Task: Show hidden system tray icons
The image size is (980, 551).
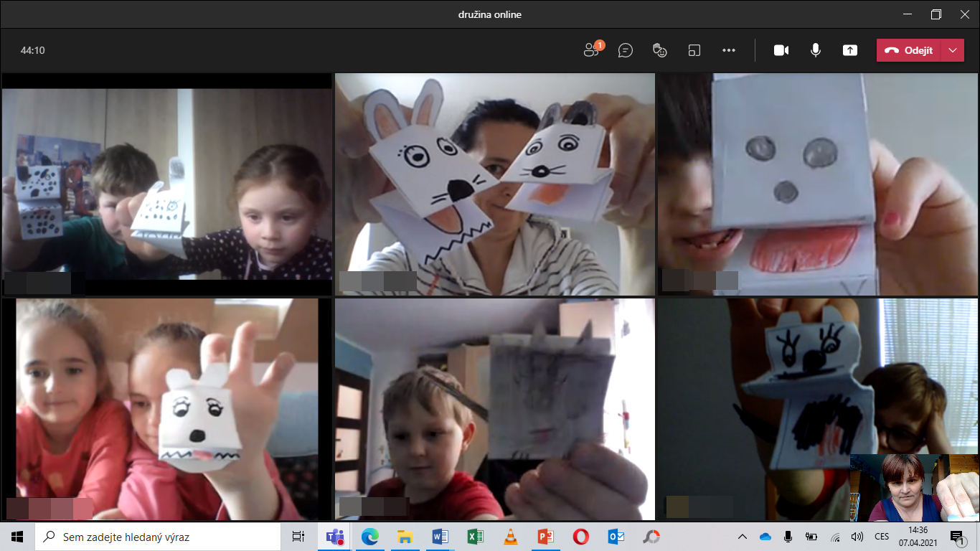Action: [743, 537]
